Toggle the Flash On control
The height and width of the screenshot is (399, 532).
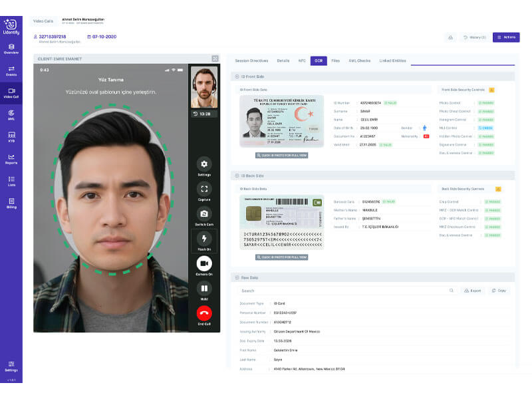click(x=204, y=239)
